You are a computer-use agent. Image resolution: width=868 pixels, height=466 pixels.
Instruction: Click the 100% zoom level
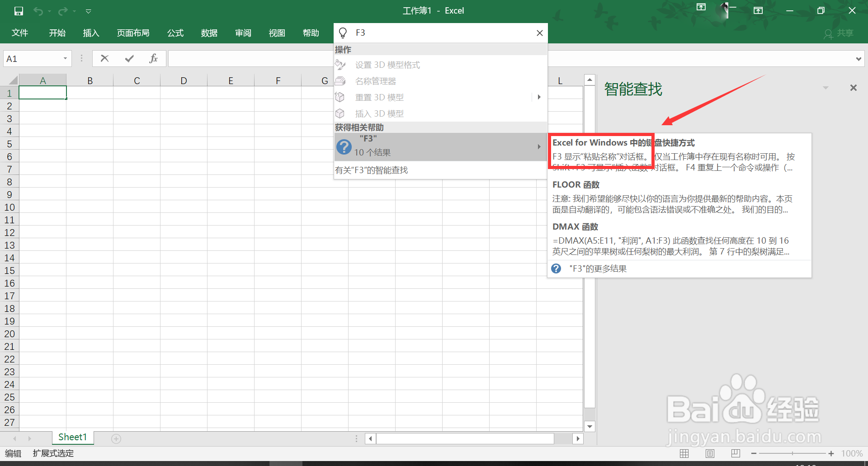click(x=852, y=453)
